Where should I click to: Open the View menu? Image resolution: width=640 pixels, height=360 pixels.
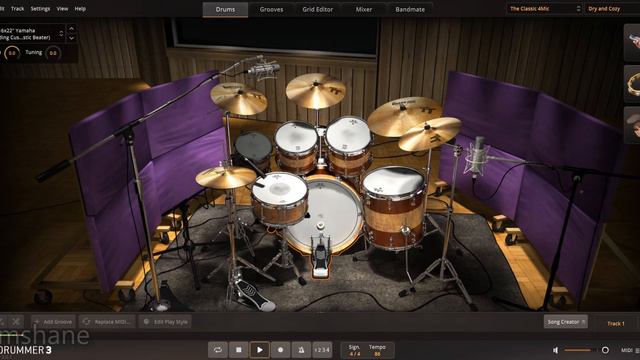pyautogui.click(x=62, y=9)
